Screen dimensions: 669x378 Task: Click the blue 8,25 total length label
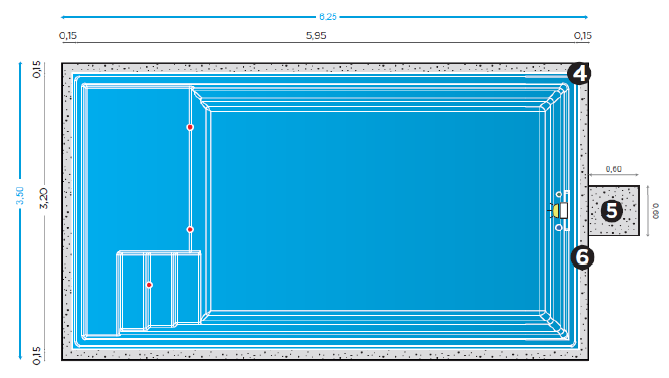click(328, 17)
